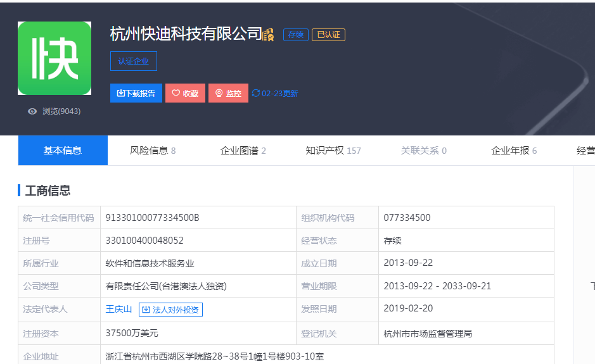
Task: Start monitoring with 监控 button
Action: [229, 93]
